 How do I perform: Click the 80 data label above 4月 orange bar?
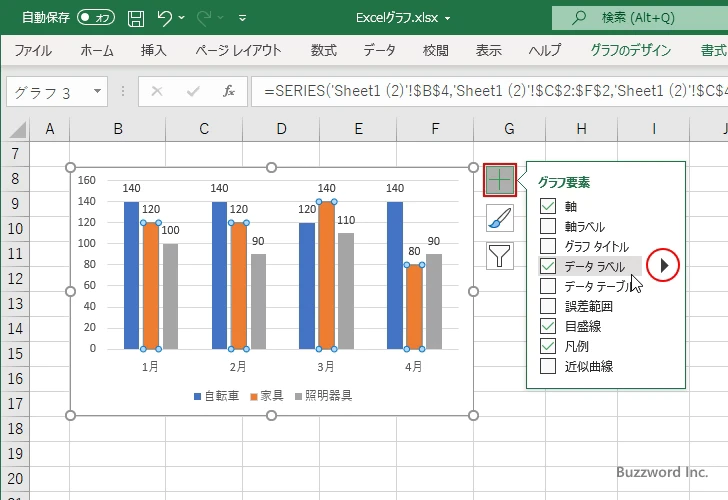click(414, 252)
